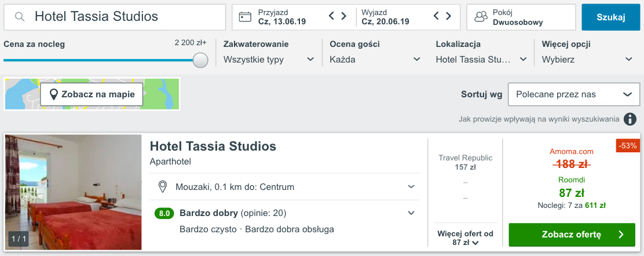Click the check-in calendar icon
This screenshot has height=256, width=644.
(x=245, y=17)
